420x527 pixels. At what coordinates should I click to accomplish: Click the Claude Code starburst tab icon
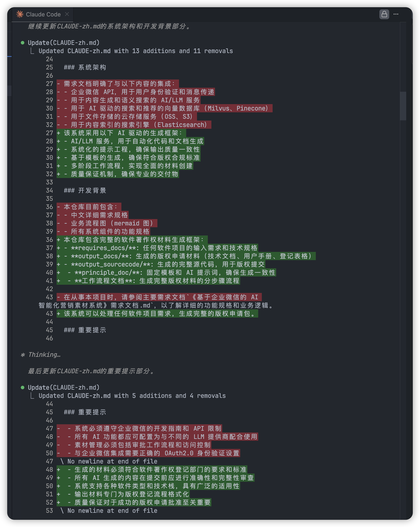pyautogui.click(x=20, y=14)
